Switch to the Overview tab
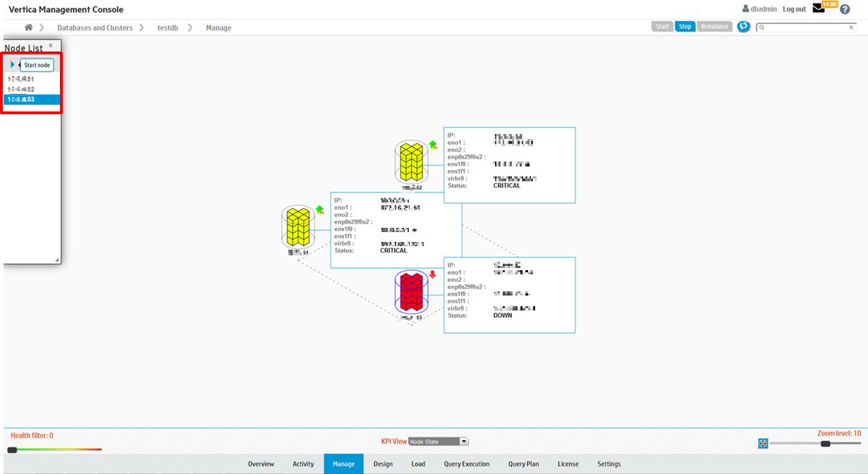 pos(261,464)
